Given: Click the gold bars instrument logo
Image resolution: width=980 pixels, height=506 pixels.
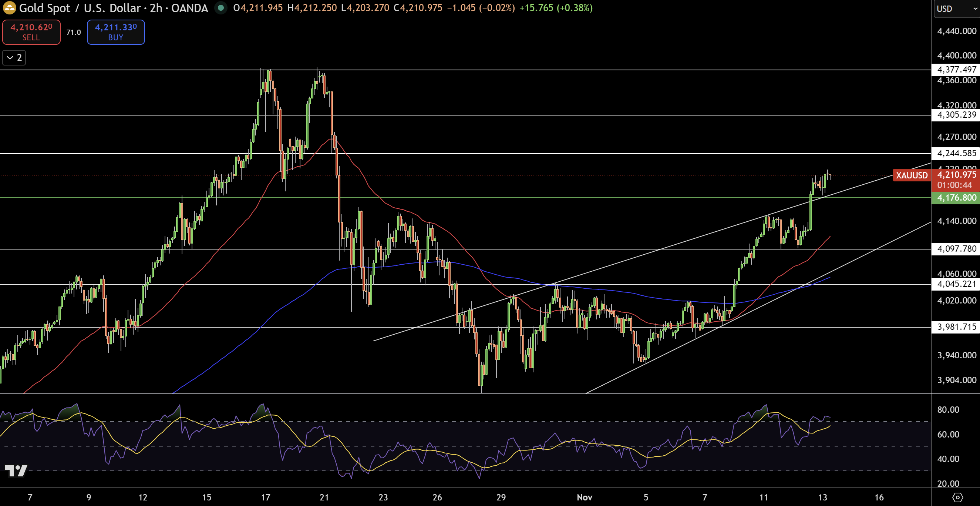Looking at the screenshot, I should (x=9, y=8).
